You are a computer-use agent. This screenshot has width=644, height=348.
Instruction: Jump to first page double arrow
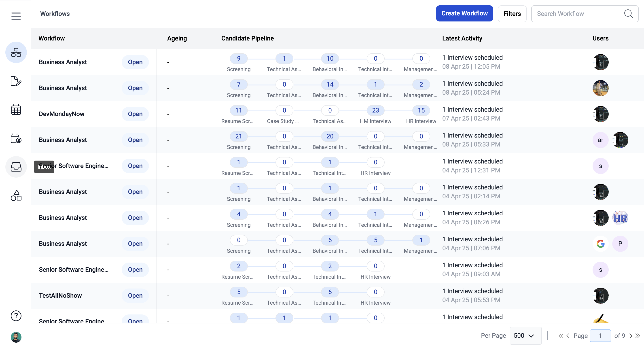point(561,336)
